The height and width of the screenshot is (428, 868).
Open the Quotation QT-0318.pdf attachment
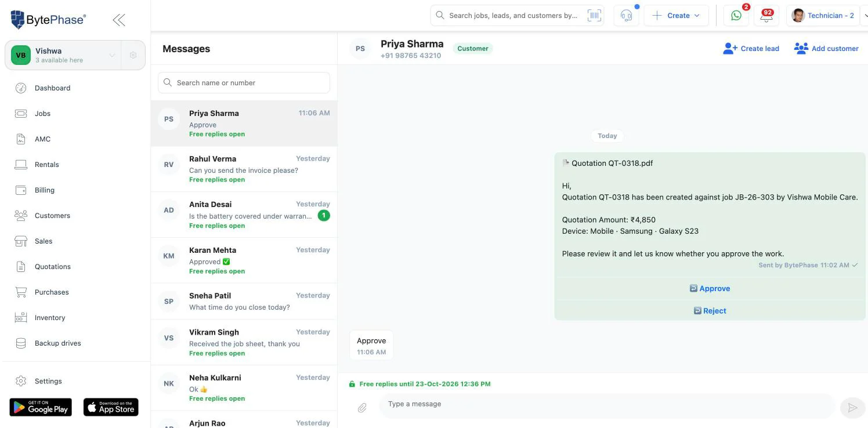coord(607,164)
